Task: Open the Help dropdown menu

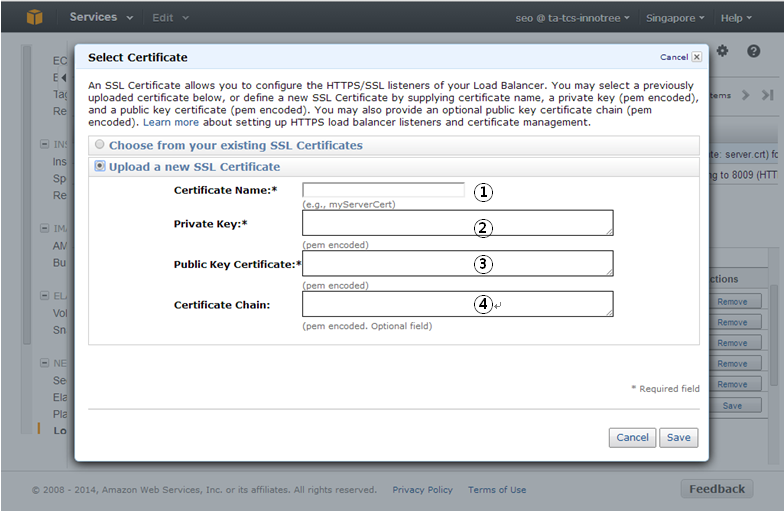Action: (736, 18)
